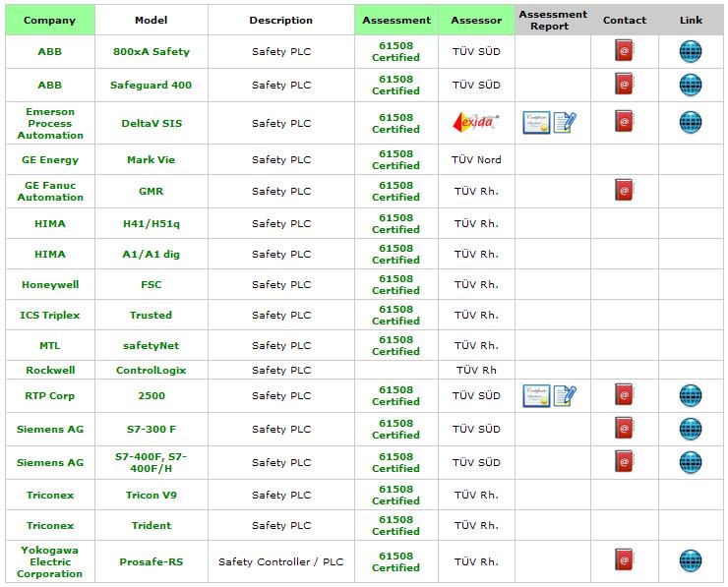Open contact icon for GE Fanuc GMR

pos(624,190)
